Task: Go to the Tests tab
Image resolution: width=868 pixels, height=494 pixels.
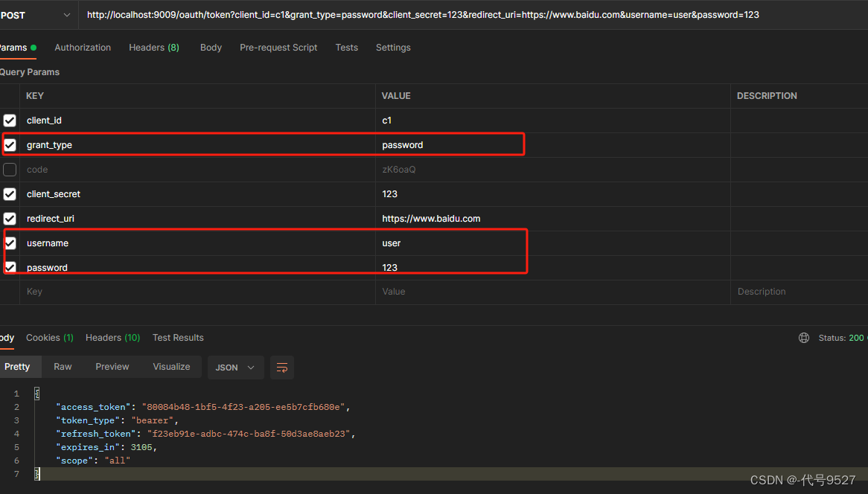Action: point(346,48)
